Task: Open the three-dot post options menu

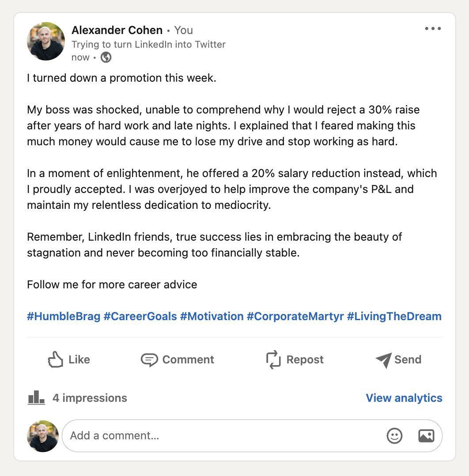Action: click(433, 29)
